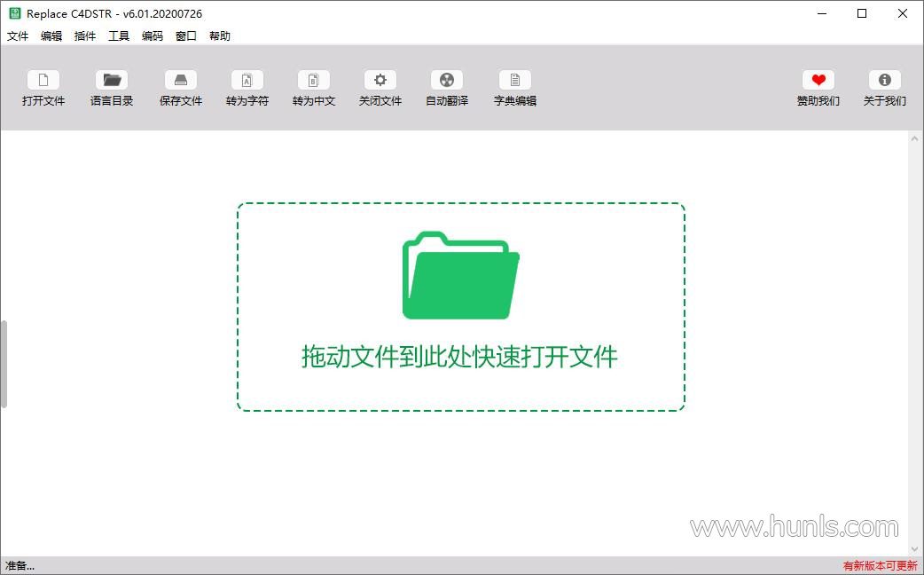Click the 准备... status bar text
This screenshot has width=924, height=575.
point(20,566)
